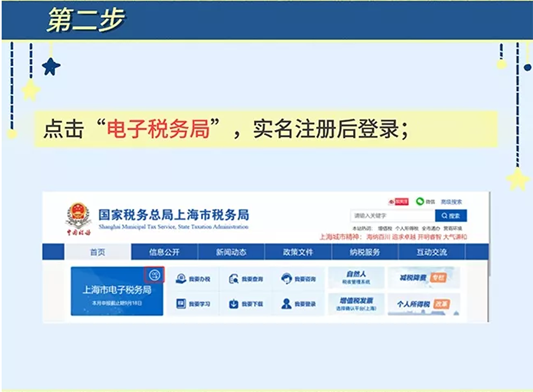Click the blue 搜索 search button
This screenshot has width=533, height=392.
tap(451, 216)
